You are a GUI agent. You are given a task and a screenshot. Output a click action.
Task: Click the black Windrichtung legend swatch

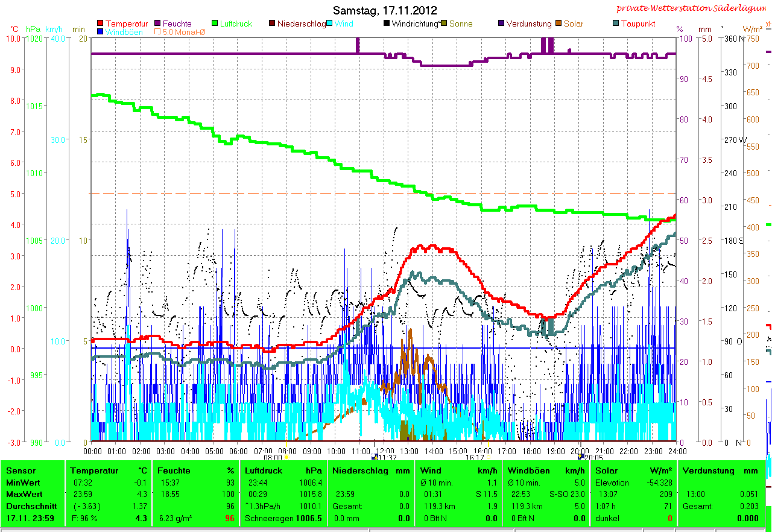(387, 24)
